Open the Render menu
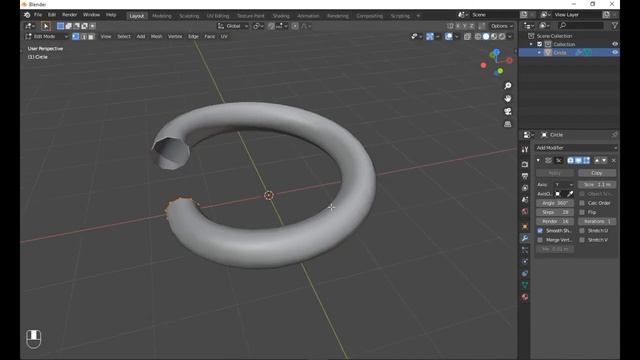This screenshot has height=360, width=640. coord(69,15)
